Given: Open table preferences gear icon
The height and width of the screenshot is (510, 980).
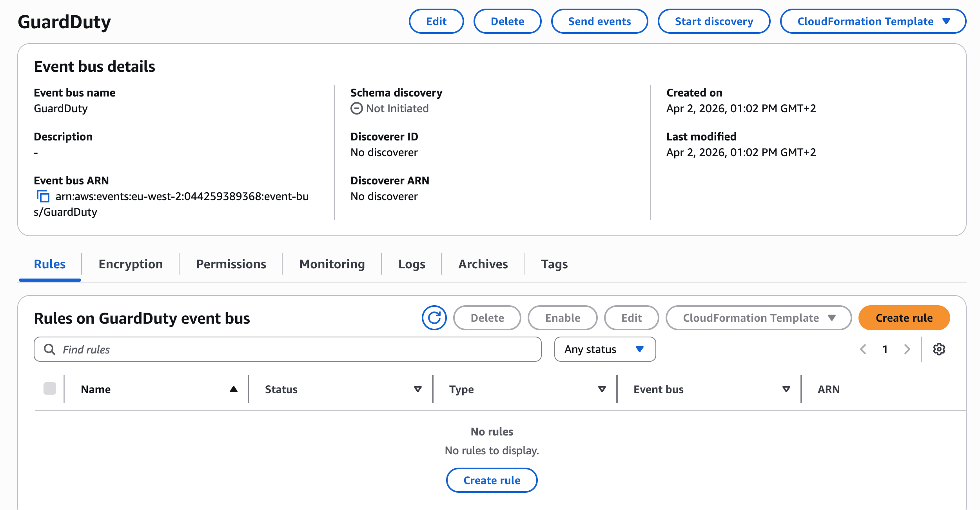Looking at the screenshot, I should click(x=939, y=349).
